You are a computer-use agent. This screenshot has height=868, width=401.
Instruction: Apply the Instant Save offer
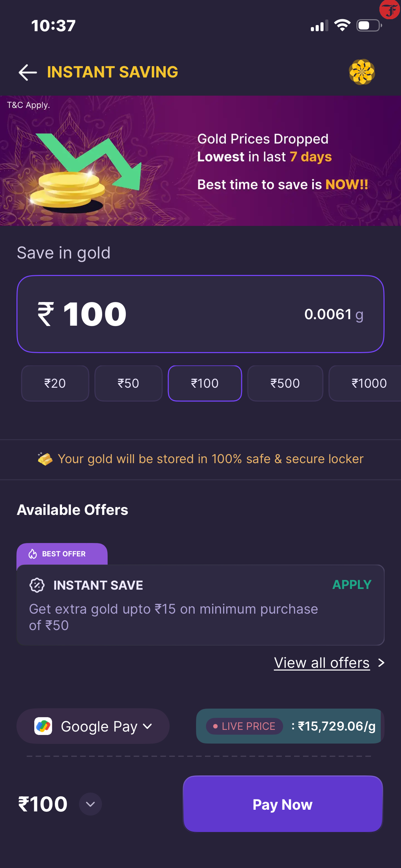[x=352, y=584]
